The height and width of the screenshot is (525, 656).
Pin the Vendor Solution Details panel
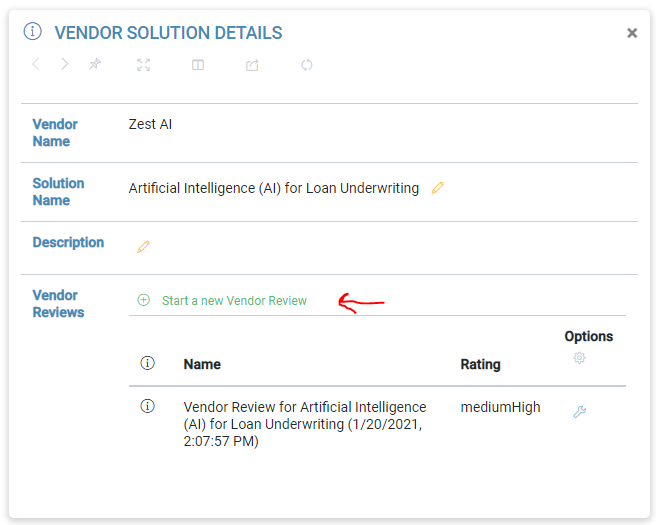(95, 65)
